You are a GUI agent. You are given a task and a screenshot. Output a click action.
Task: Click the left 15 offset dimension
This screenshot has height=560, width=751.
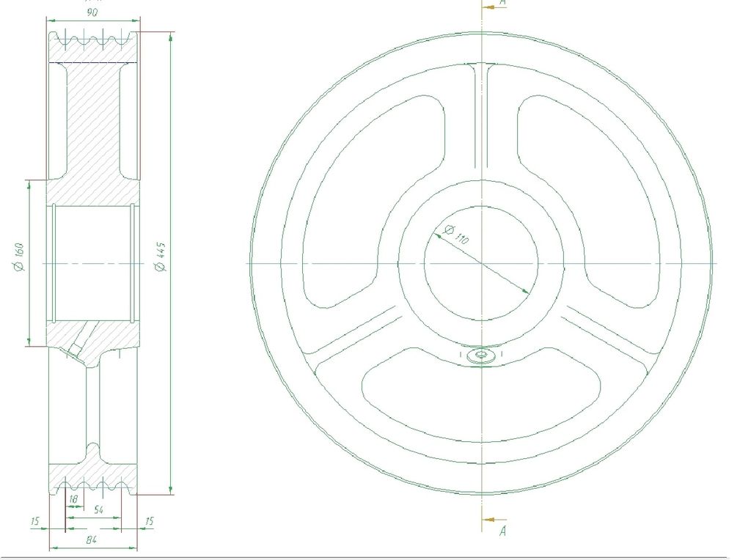(x=34, y=521)
